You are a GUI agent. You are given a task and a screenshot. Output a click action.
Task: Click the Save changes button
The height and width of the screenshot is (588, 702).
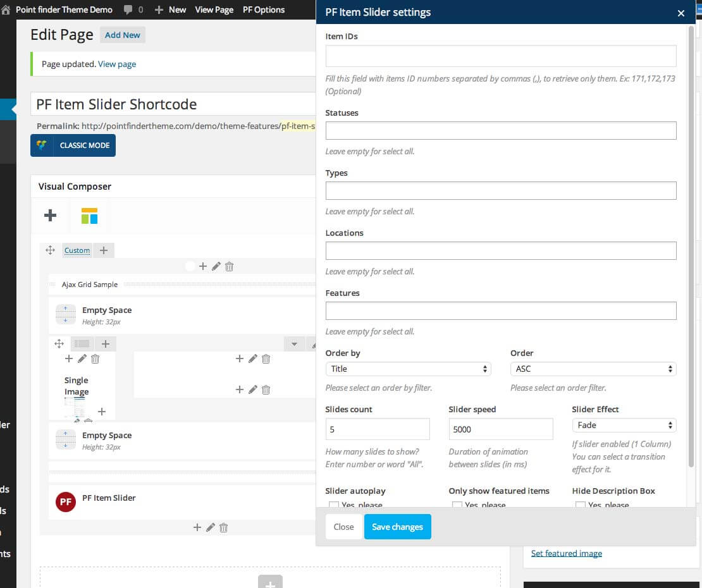tap(397, 527)
